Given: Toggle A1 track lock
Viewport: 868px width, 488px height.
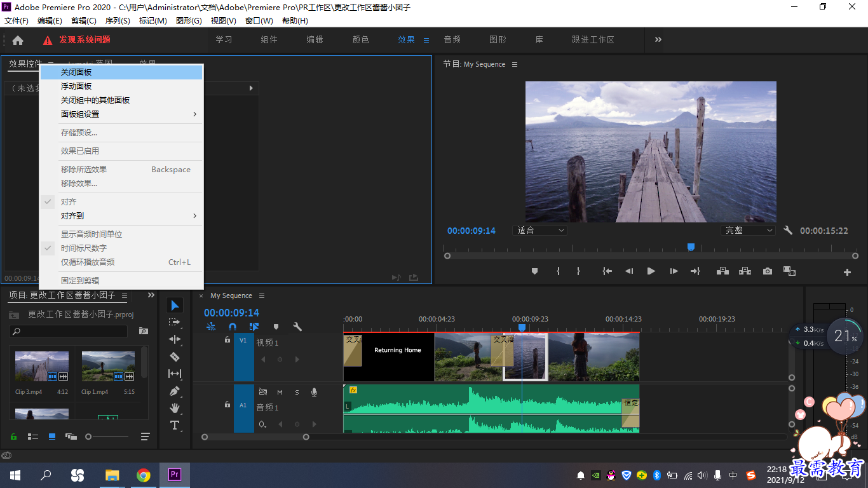Looking at the screenshot, I should (x=227, y=405).
